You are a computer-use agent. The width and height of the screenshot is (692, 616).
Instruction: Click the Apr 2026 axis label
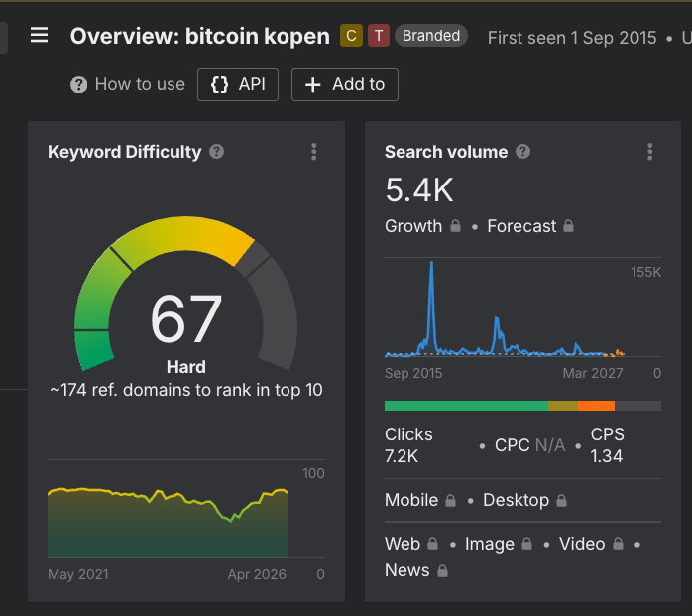(257, 574)
